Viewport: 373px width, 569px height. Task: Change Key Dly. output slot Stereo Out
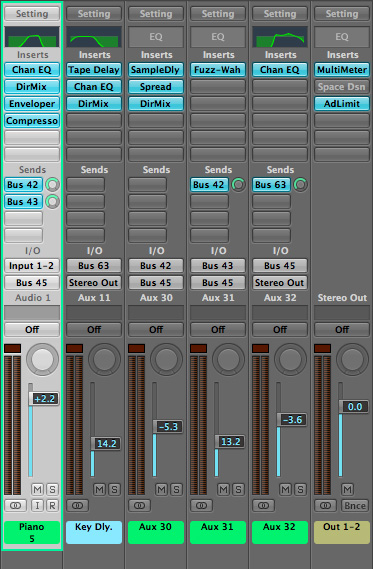pyautogui.click(x=94, y=283)
